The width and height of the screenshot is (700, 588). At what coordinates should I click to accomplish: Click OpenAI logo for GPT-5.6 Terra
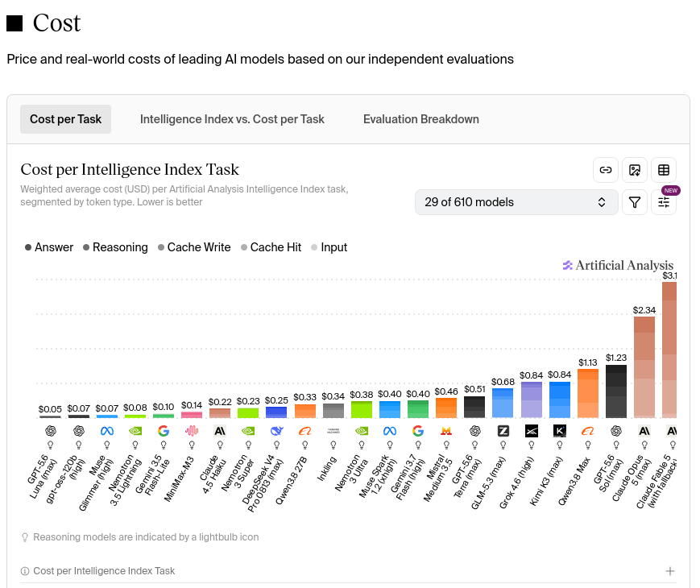[475, 431]
